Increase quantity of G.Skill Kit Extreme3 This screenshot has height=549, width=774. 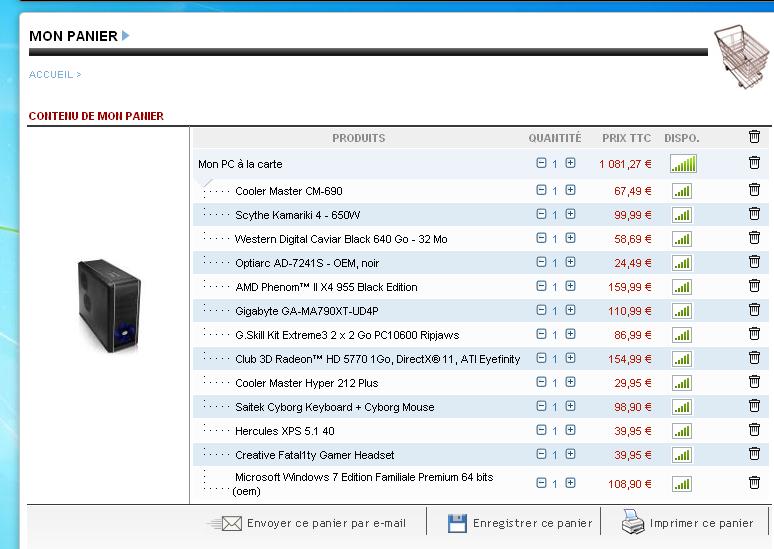570,334
